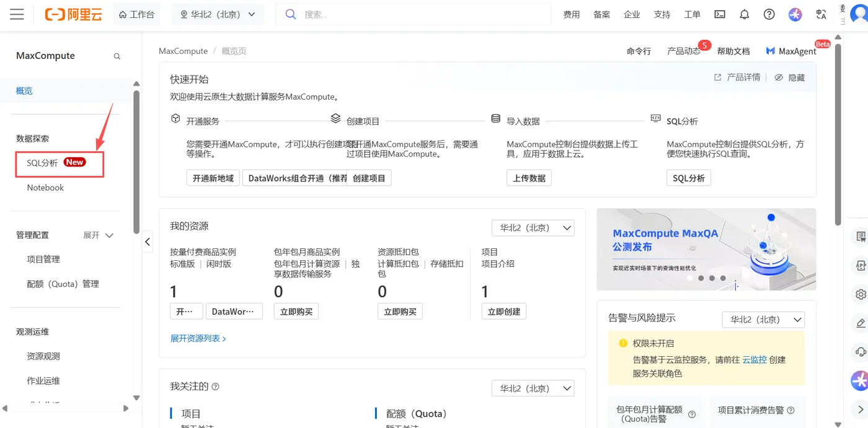
Task: Open 费用 in the top navigation
Action: (x=571, y=14)
